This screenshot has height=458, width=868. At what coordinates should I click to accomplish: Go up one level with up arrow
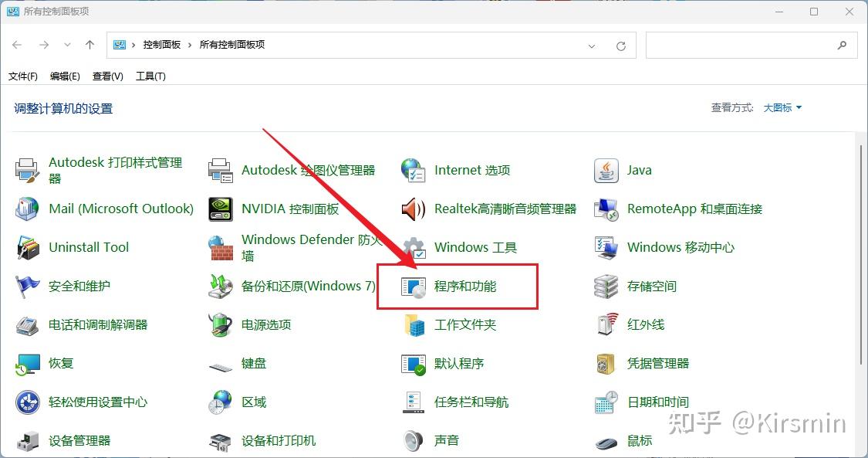click(x=90, y=45)
